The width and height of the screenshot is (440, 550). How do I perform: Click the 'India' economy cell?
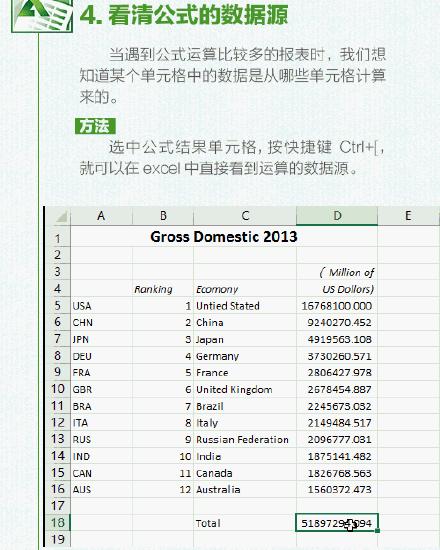(245, 456)
